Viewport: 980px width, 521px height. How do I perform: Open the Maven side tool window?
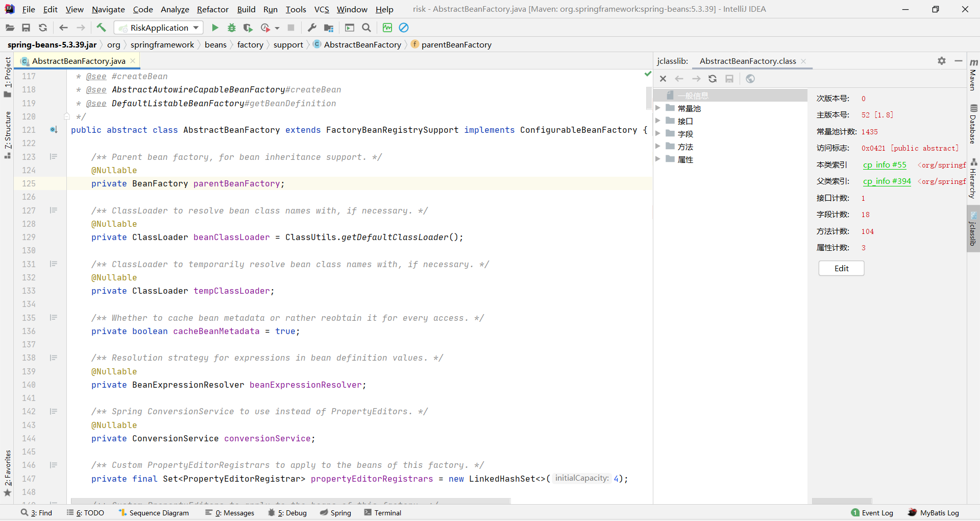click(973, 75)
